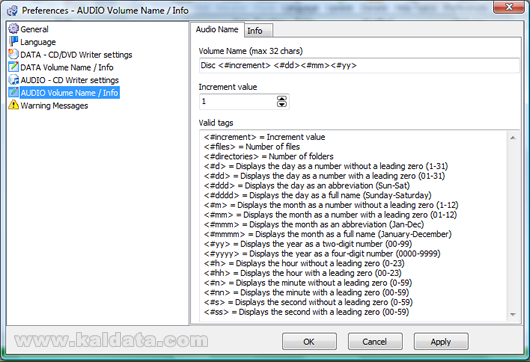Screen dimensions: 530x362
Task: Click the '<#s>' second without leading zero line
Action: 308,302
